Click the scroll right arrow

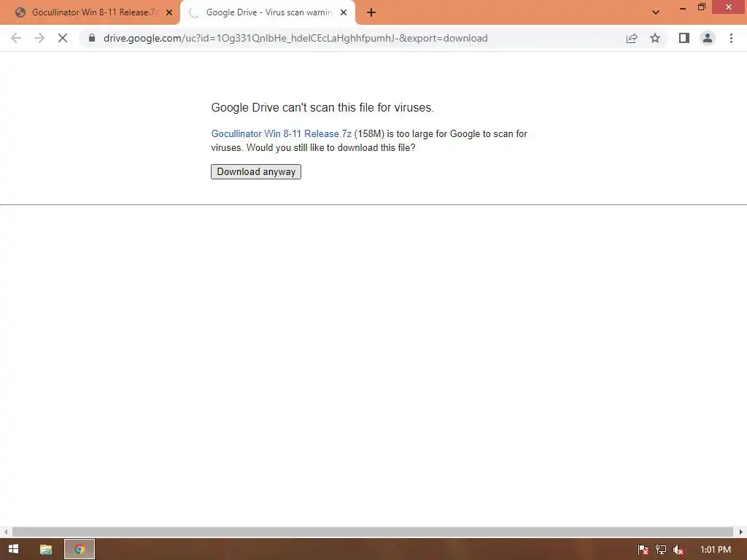coord(741,532)
